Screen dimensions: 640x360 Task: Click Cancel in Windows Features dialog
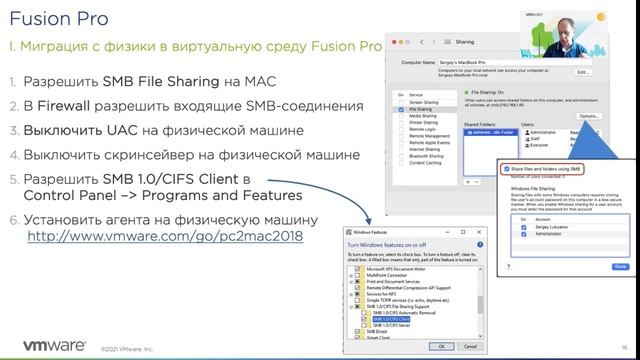470,346
